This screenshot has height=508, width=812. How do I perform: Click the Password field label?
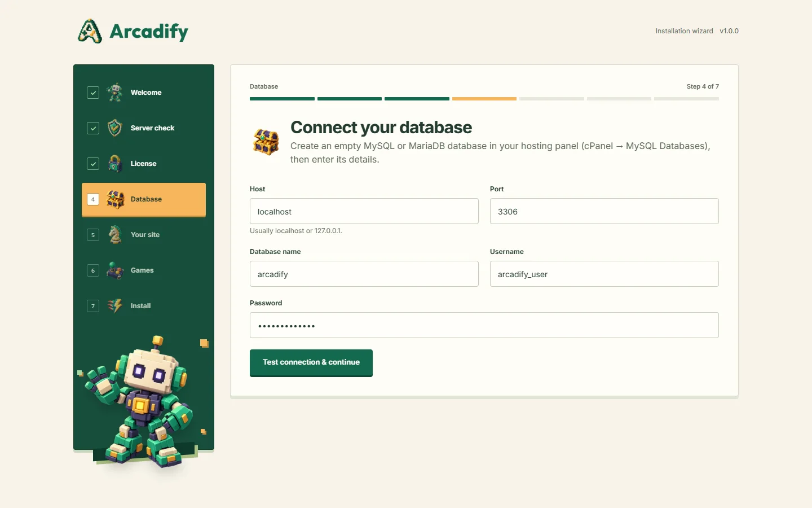point(266,303)
